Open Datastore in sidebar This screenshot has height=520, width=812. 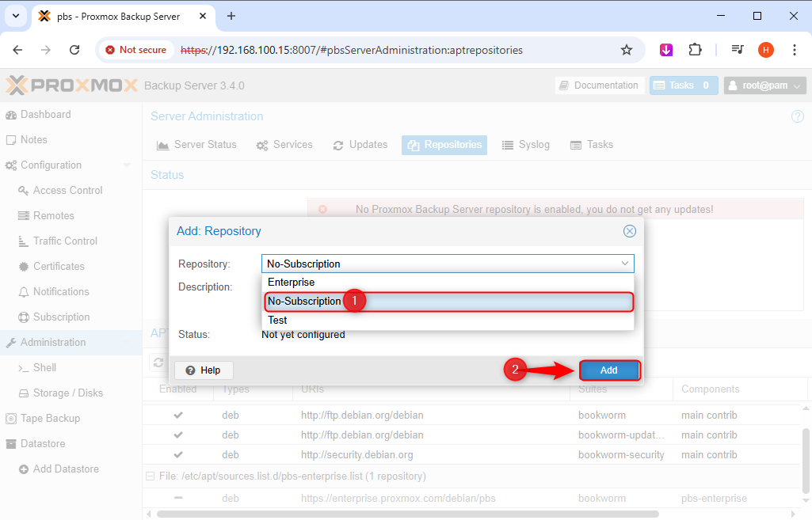click(71, 444)
